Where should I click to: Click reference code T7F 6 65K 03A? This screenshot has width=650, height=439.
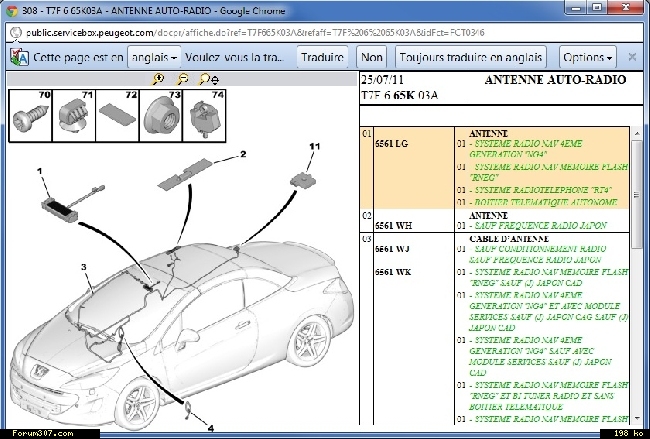(x=399, y=95)
